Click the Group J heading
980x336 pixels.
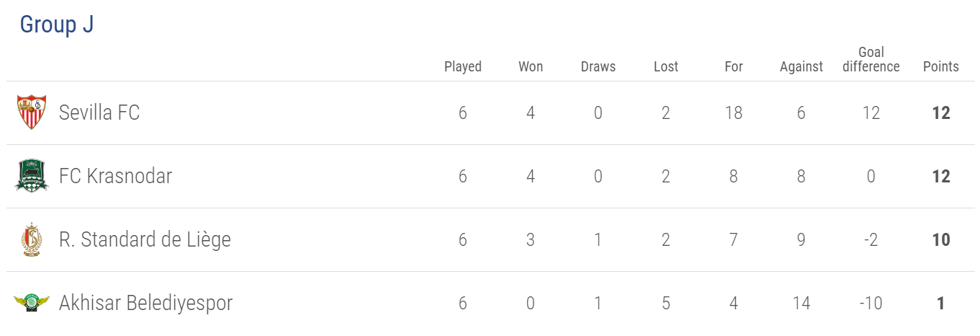(57, 25)
